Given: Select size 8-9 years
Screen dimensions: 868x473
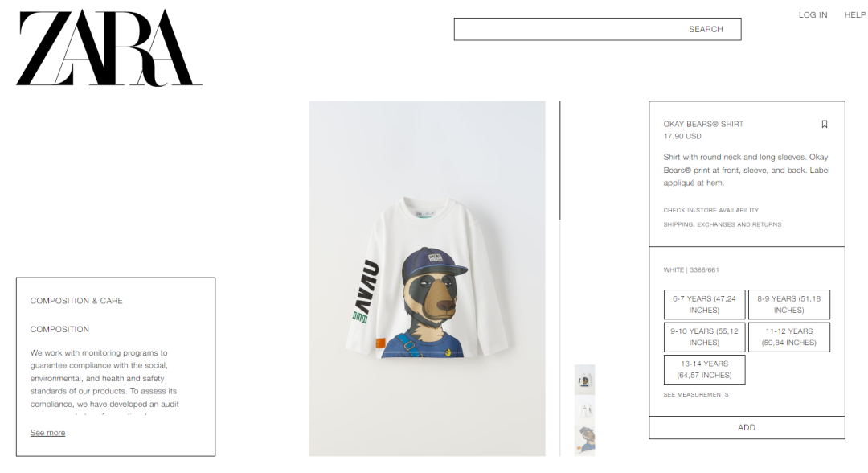Looking at the screenshot, I should pyautogui.click(x=789, y=304).
